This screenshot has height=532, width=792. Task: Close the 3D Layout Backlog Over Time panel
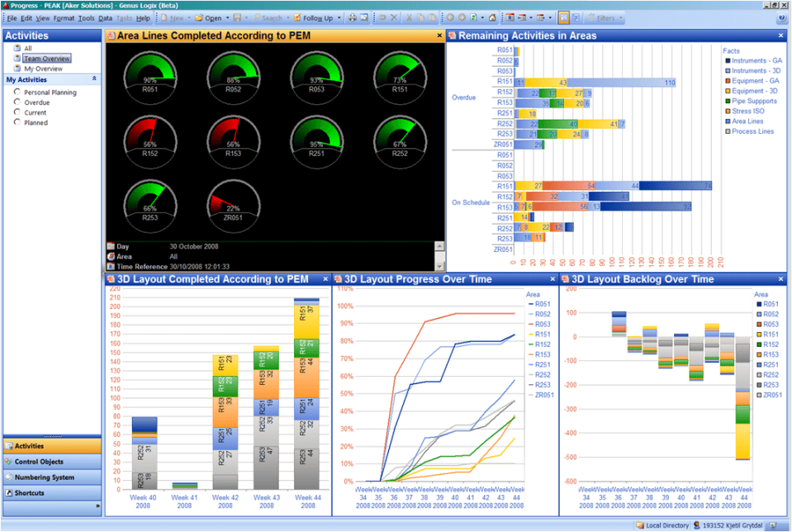coord(781,279)
